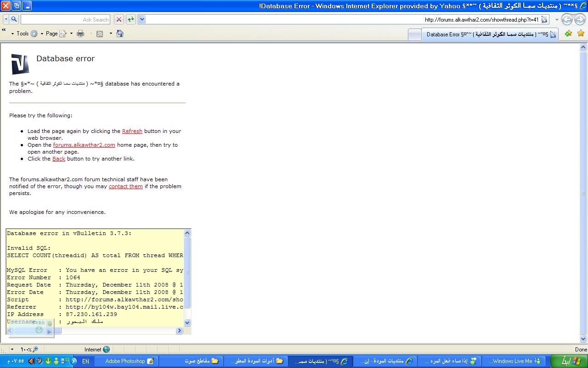The image size is (588, 368).
Task: Open the Home page icon
Action: 120,34
